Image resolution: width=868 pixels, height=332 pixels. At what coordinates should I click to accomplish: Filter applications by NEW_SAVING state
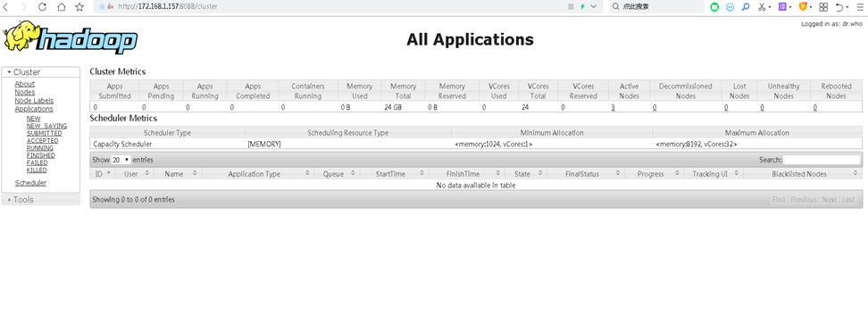46,126
